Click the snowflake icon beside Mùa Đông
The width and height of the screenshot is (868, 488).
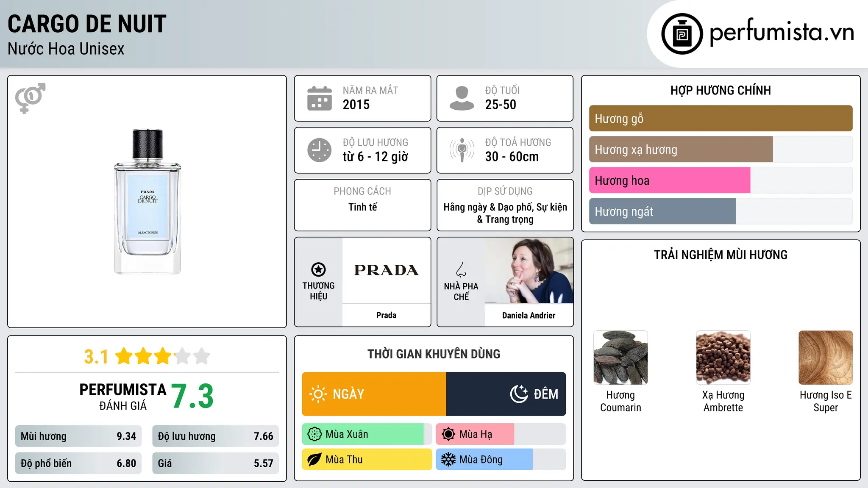click(x=448, y=460)
